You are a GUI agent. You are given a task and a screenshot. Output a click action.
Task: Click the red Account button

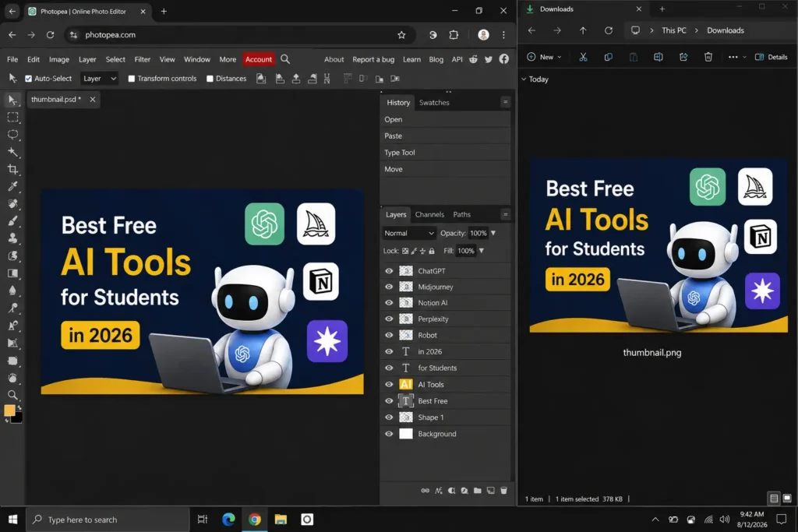259,59
